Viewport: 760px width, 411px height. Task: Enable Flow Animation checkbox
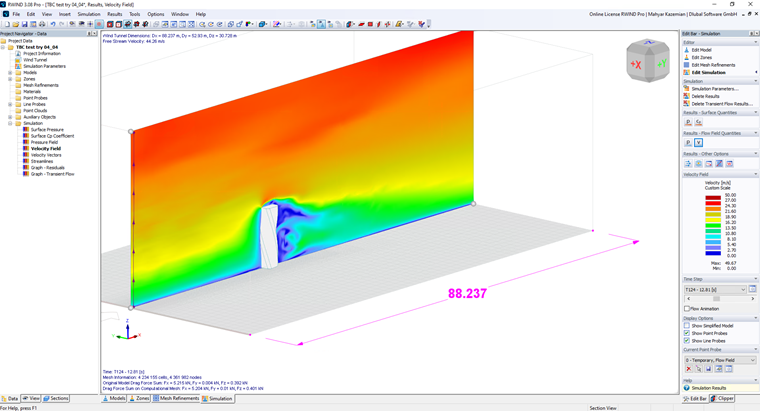pos(687,309)
